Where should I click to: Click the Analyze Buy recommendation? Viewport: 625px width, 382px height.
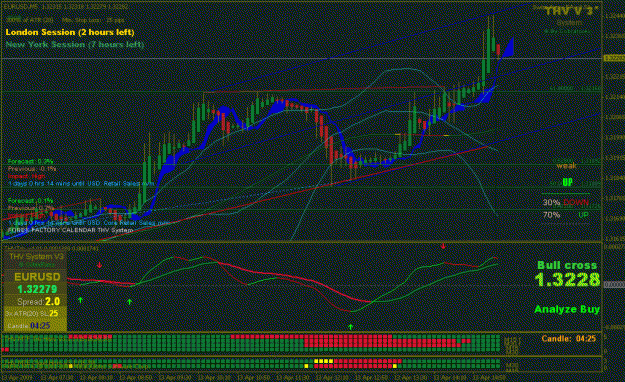click(x=567, y=309)
